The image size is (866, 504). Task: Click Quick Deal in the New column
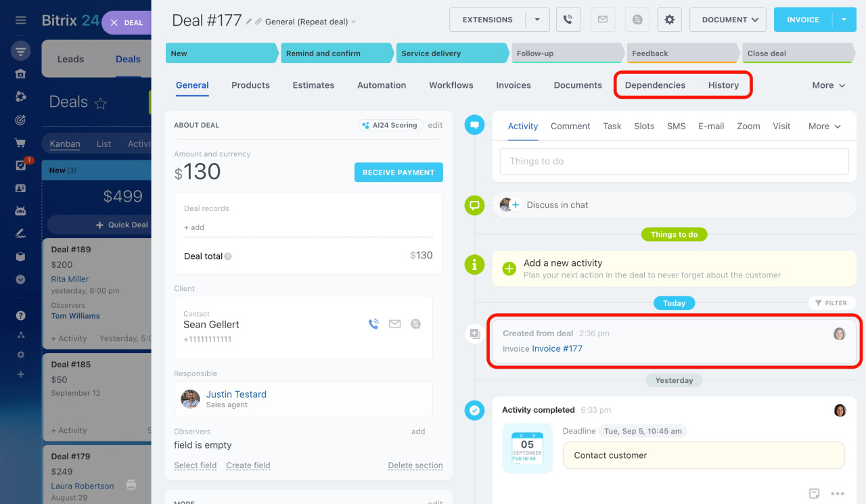tap(122, 225)
